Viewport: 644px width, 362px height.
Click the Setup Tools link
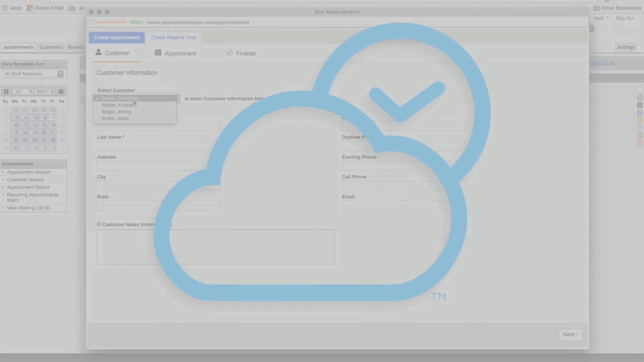(602, 63)
